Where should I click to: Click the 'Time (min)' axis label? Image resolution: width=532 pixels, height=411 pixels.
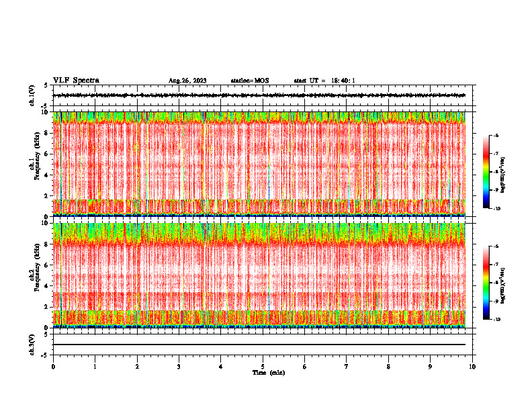[269, 373]
